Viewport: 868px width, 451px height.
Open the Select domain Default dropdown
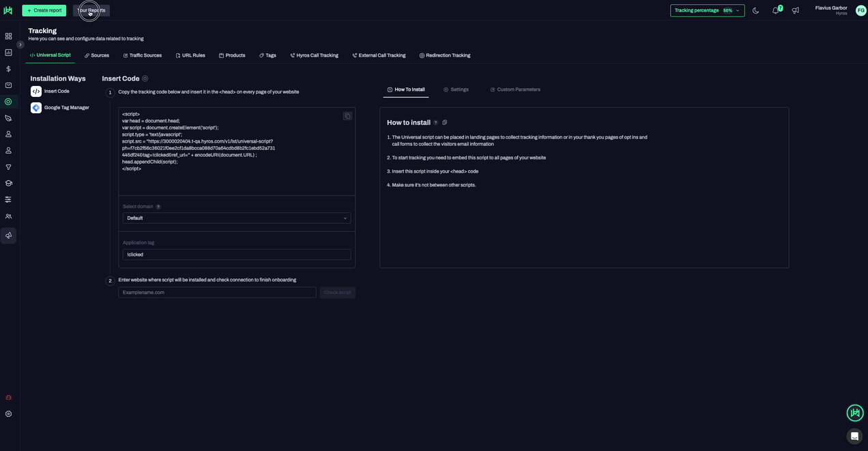point(237,218)
